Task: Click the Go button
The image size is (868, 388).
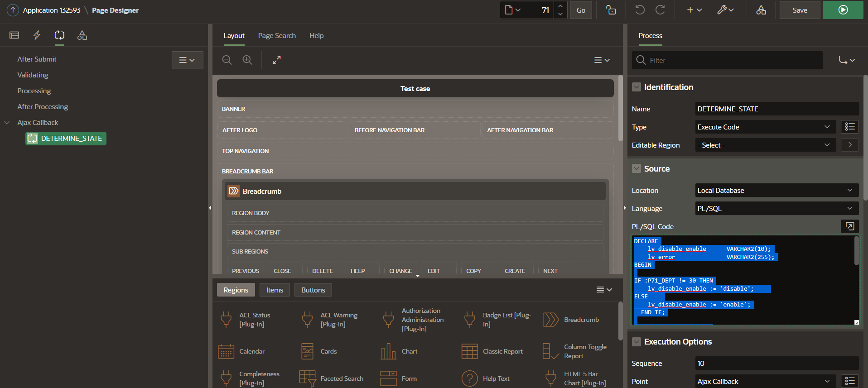Action: (581, 10)
